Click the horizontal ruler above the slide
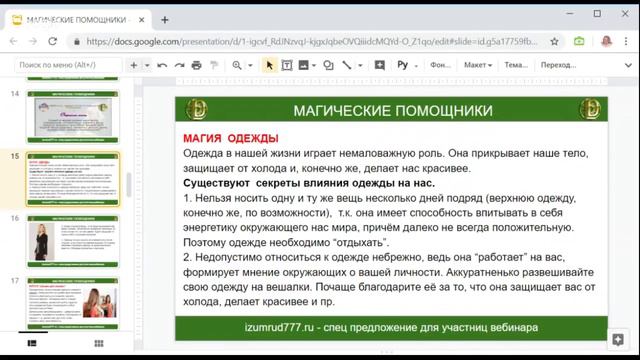This screenshot has height=360, width=640. (x=392, y=81)
